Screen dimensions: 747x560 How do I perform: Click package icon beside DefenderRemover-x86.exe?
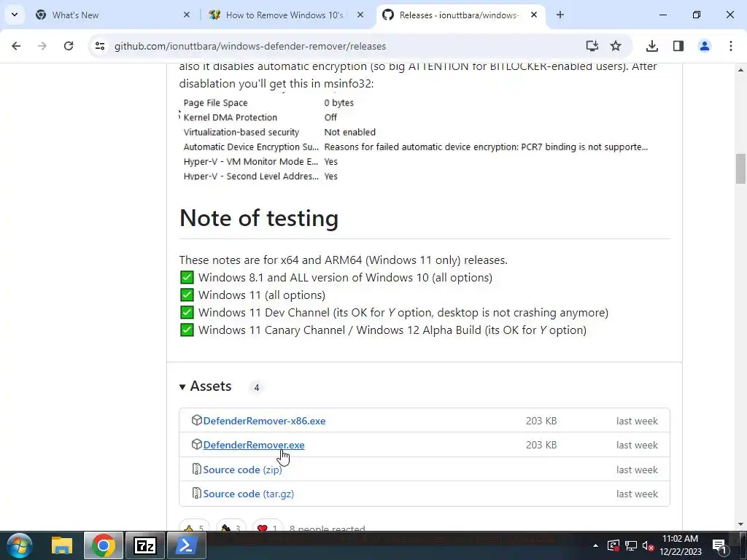[x=197, y=420]
